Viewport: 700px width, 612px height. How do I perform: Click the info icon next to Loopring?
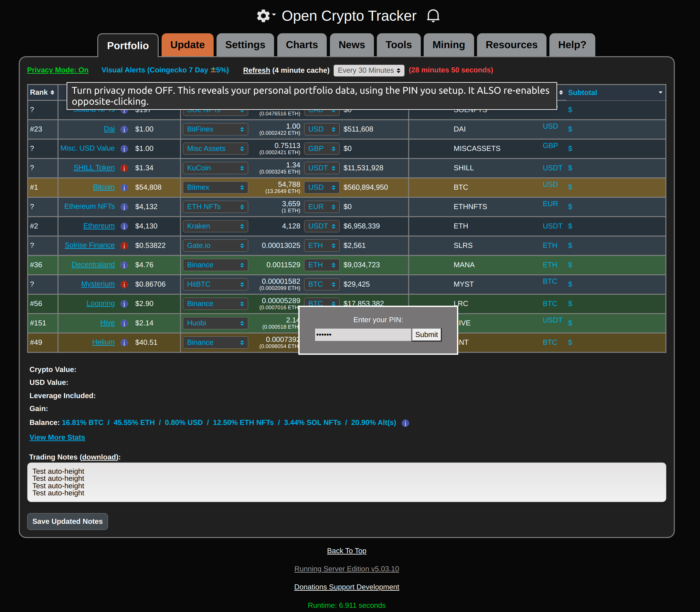coord(124,304)
